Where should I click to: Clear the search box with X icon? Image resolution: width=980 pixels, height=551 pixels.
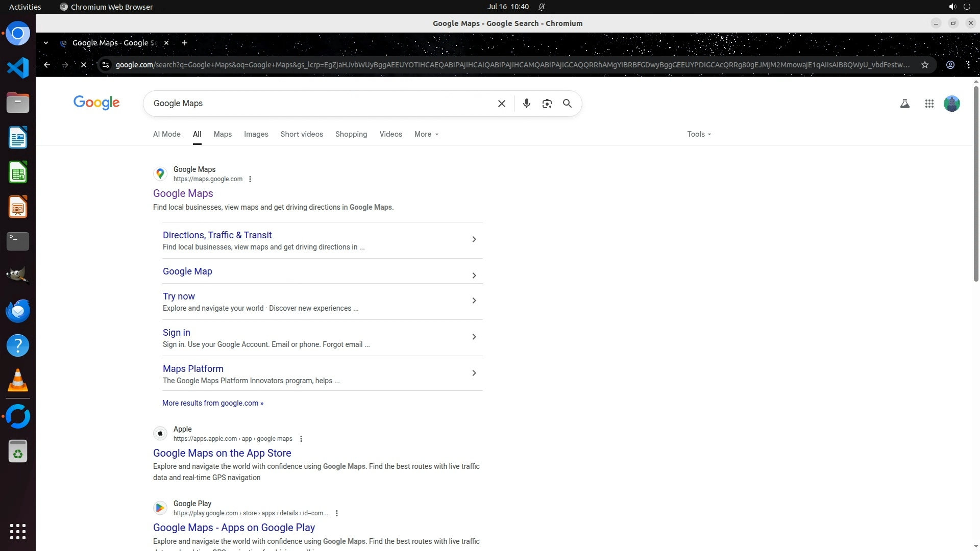click(x=501, y=104)
